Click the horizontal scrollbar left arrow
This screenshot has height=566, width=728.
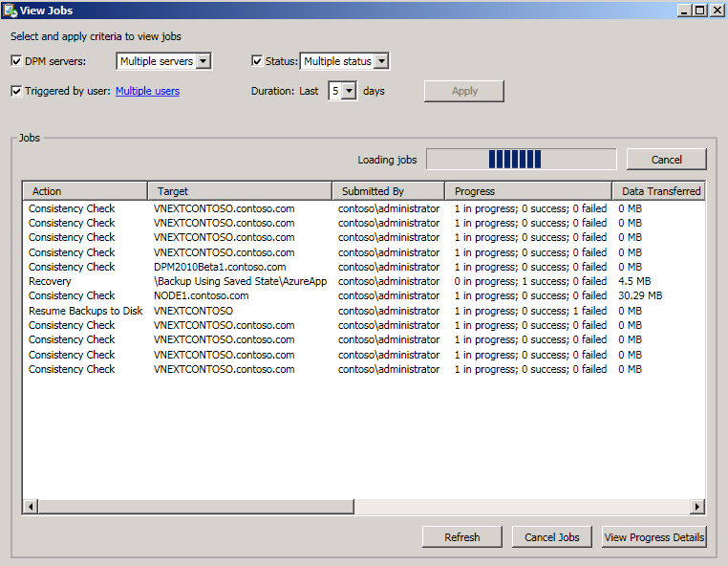click(x=31, y=507)
